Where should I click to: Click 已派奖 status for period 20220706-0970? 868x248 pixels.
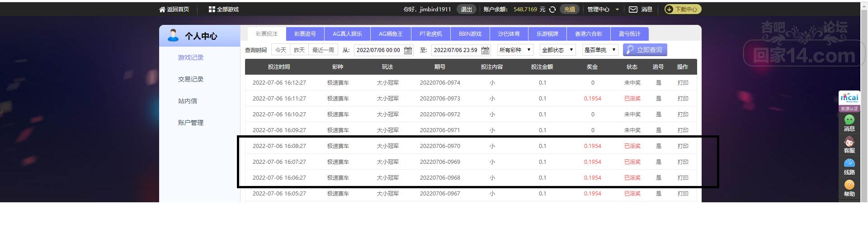point(632,146)
